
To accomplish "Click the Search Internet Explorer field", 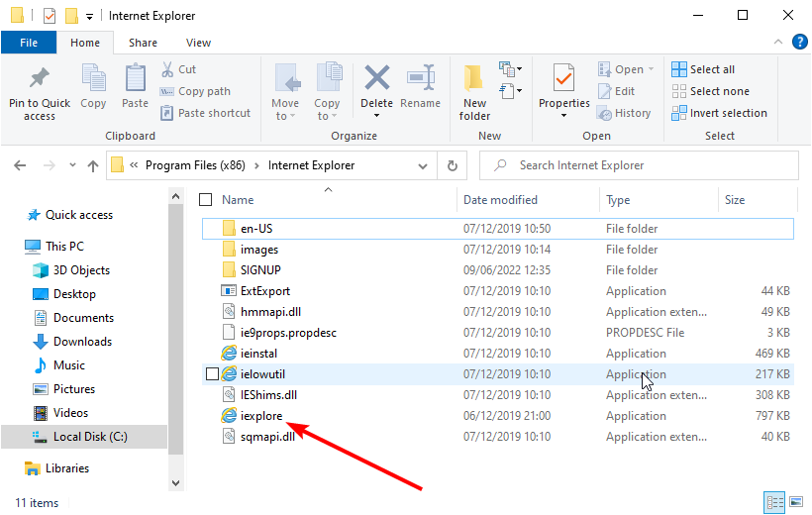I will click(x=639, y=165).
